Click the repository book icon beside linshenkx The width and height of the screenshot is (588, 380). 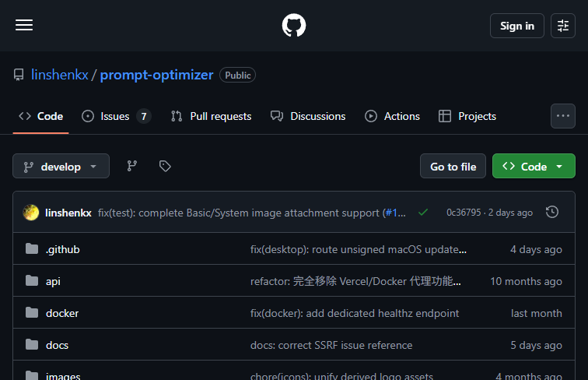[x=19, y=75]
